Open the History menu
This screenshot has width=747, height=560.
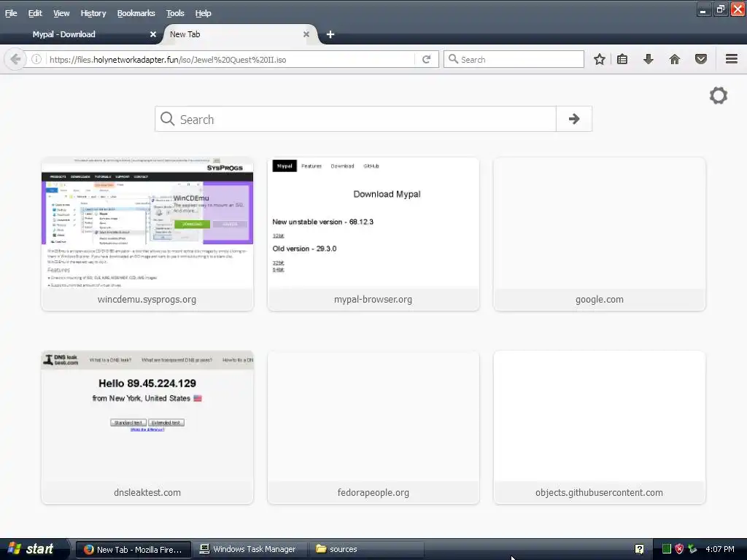click(93, 13)
